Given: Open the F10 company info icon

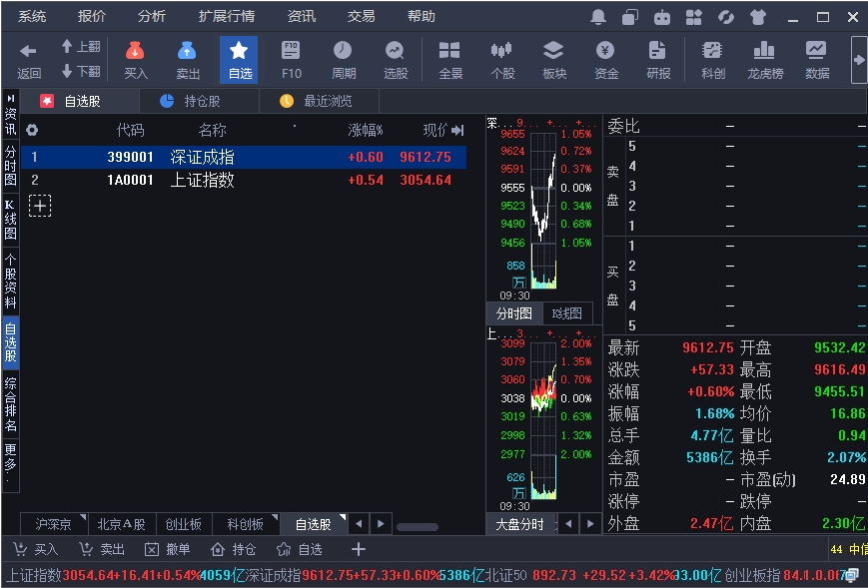Looking at the screenshot, I should click(291, 50).
